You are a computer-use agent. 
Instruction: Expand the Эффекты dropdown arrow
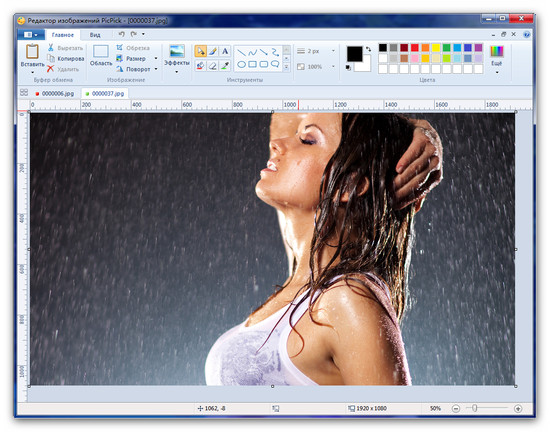click(x=177, y=72)
